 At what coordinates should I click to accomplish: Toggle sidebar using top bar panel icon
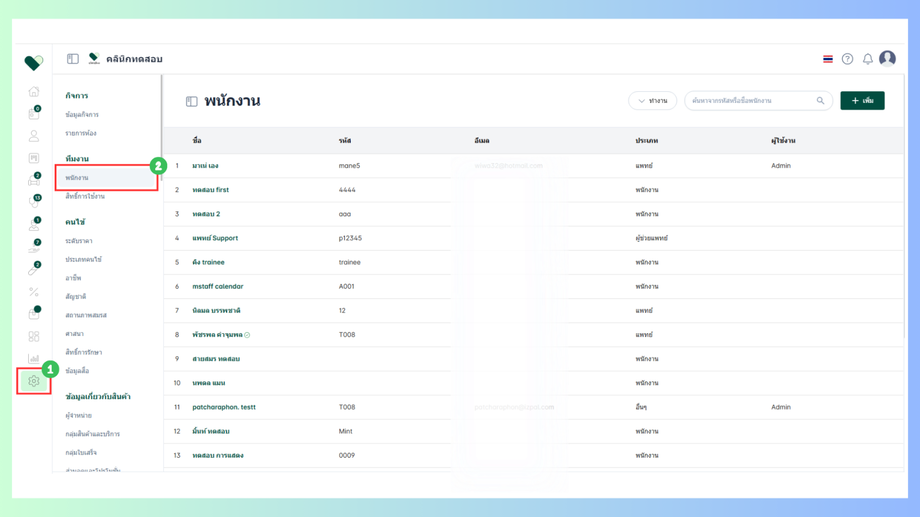(73, 59)
